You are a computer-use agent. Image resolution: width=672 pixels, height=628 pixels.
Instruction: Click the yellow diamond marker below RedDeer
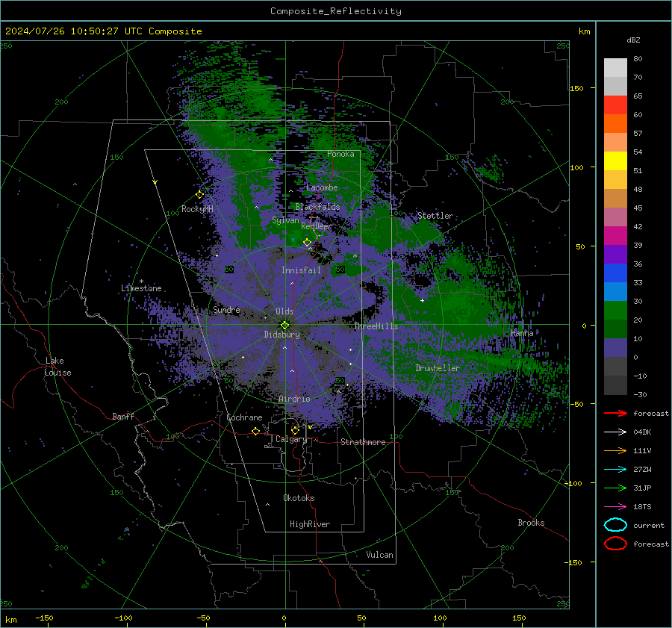click(307, 243)
